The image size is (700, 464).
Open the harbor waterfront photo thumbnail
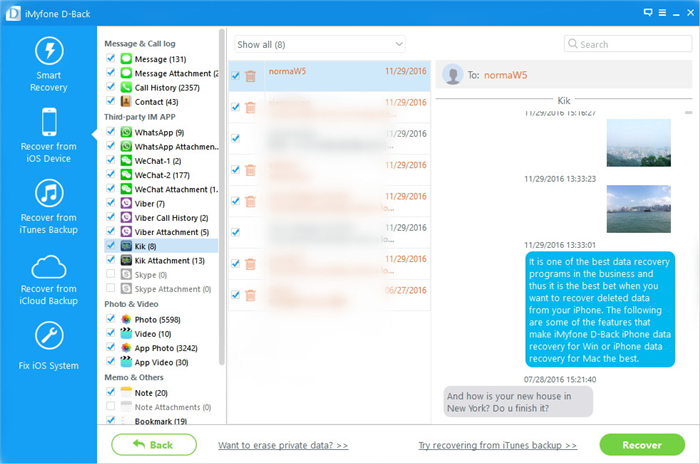coord(638,209)
